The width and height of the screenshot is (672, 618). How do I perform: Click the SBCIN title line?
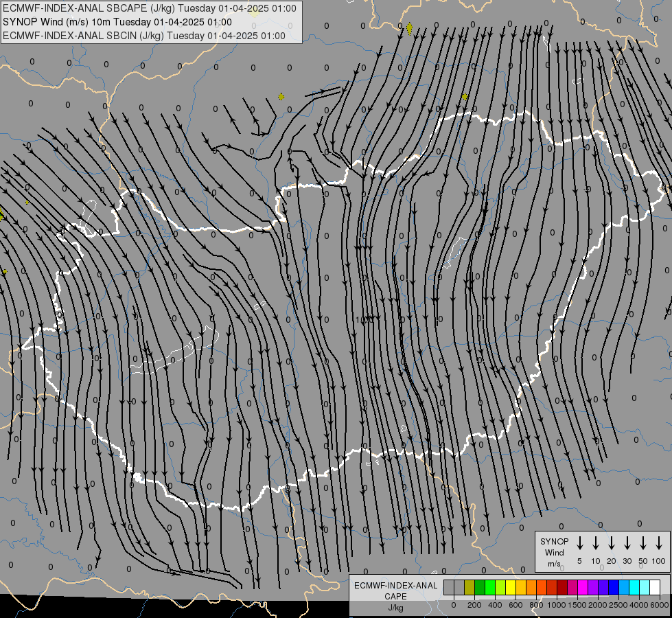(x=144, y=36)
